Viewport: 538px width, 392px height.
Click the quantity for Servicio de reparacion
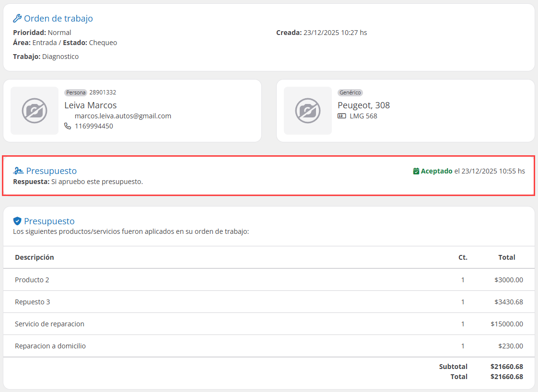[x=463, y=324]
